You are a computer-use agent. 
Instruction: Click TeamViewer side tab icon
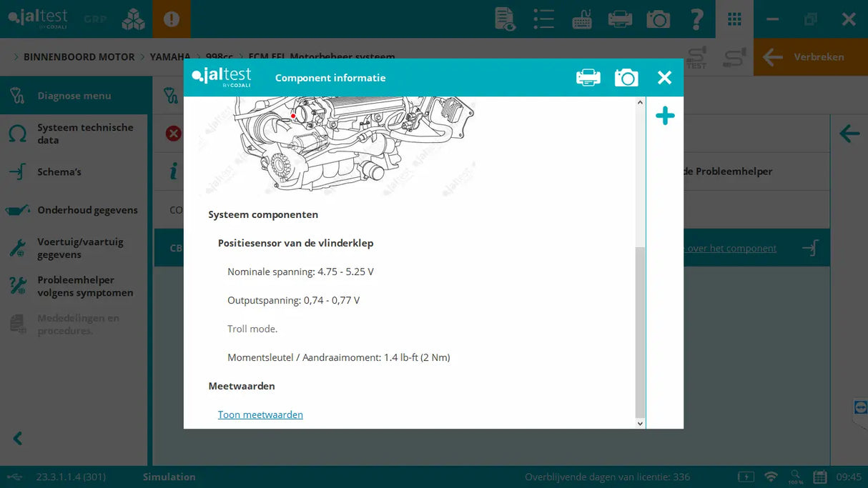[x=861, y=407]
